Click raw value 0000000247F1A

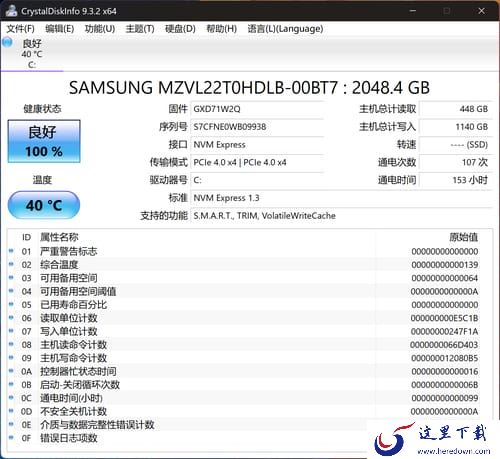[445, 332]
